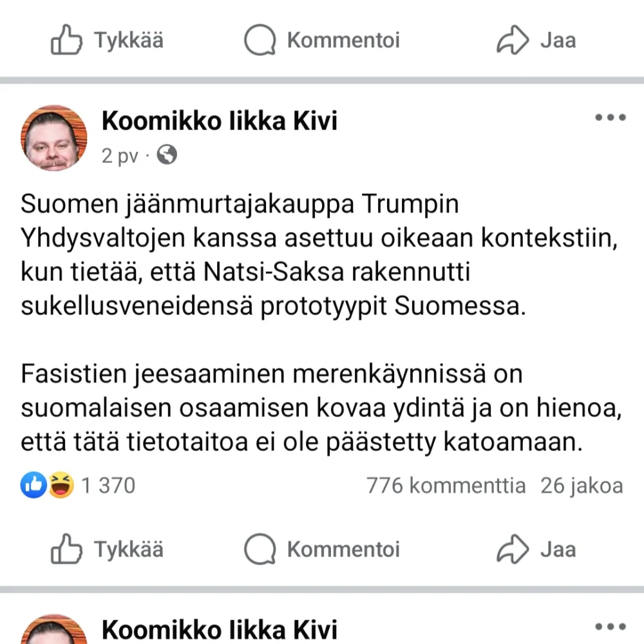
Task: Toggle Tykkää on the previous post
Action: click(107, 41)
